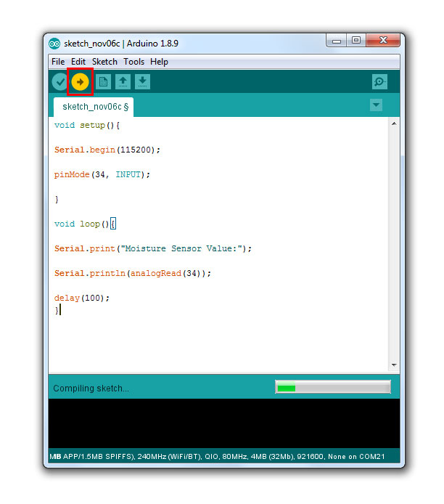This screenshot has height=504, width=444.
Task: Close the Arduino window
Action: 383,40
